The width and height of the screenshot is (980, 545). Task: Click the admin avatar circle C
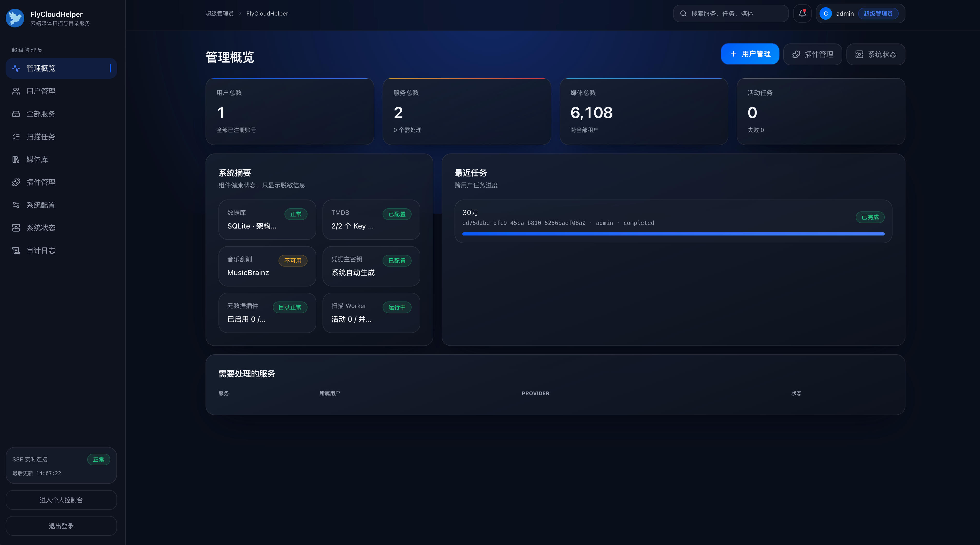pyautogui.click(x=825, y=14)
